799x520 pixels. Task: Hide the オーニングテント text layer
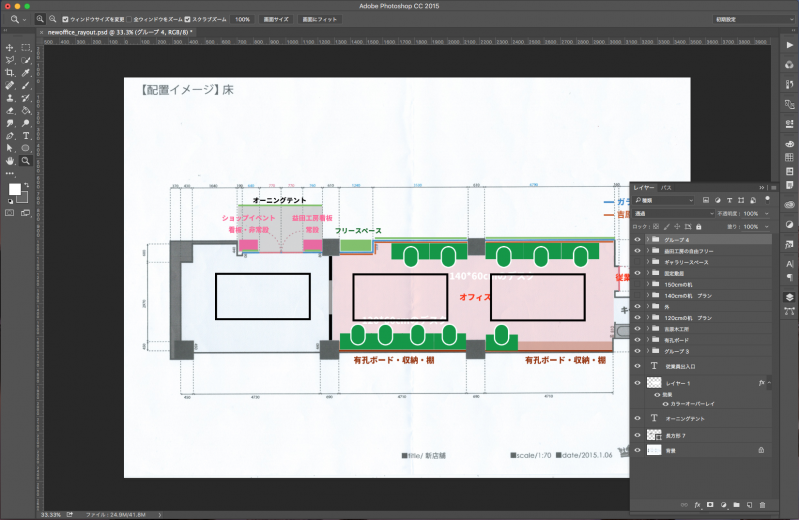(637, 418)
